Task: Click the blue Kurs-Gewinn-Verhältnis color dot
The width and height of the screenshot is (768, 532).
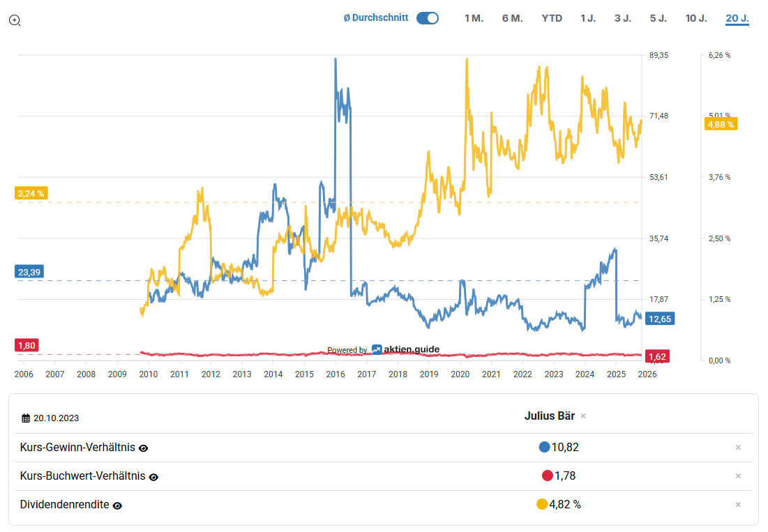Action: click(x=544, y=448)
